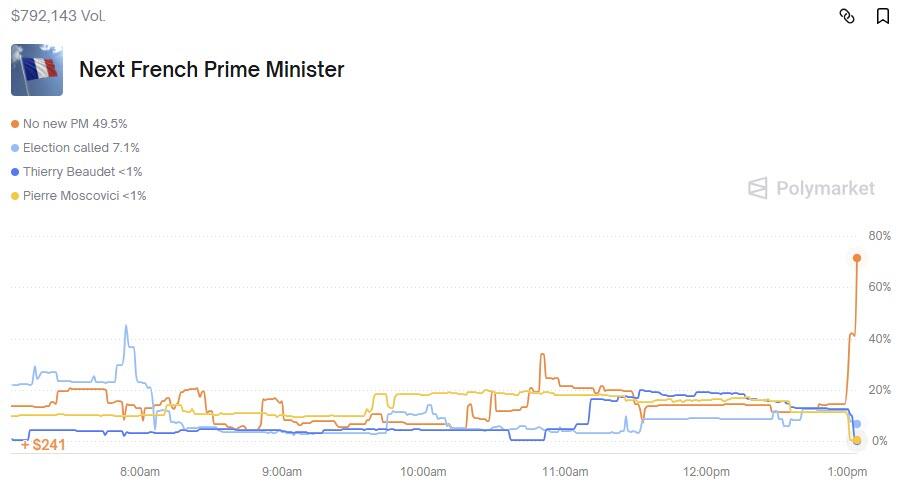Image resolution: width=903 pixels, height=491 pixels.
Task: Click the orange endpoint marker near 70%
Action: coord(857,258)
